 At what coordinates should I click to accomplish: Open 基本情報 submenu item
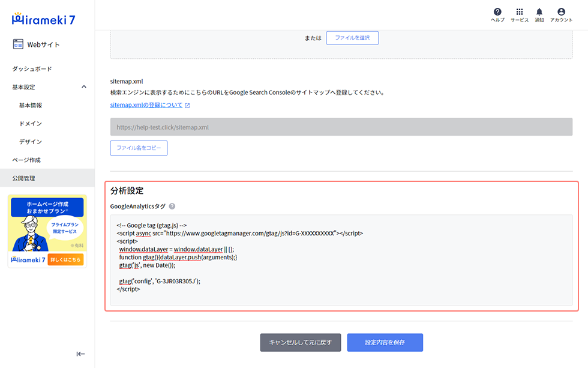pos(31,105)
